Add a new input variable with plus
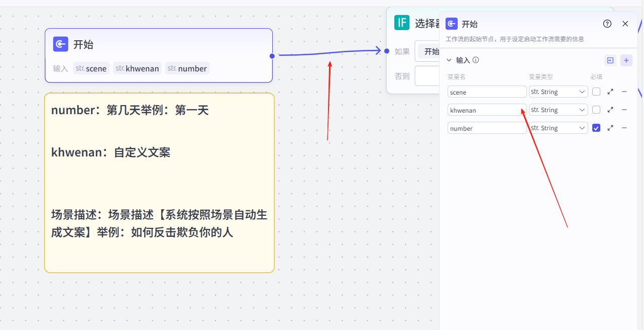Image resolution: width=644 pixels, height=330 pixels. (626, 60)
